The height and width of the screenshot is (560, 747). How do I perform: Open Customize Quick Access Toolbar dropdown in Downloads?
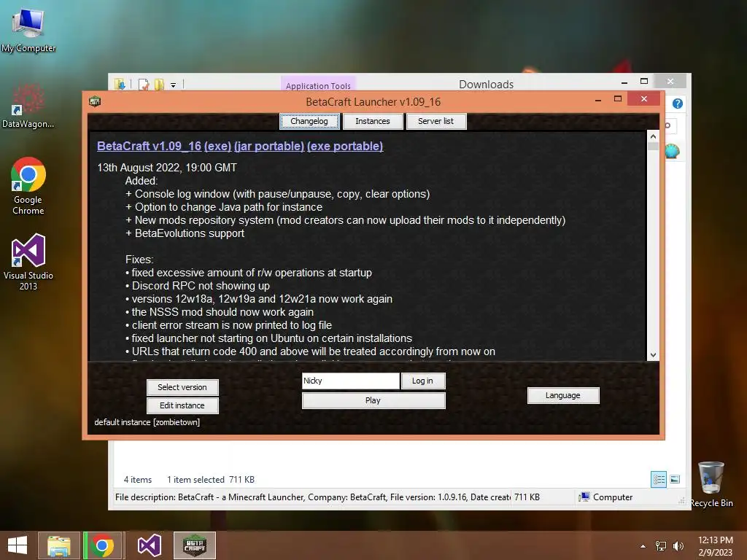point(174,85)
